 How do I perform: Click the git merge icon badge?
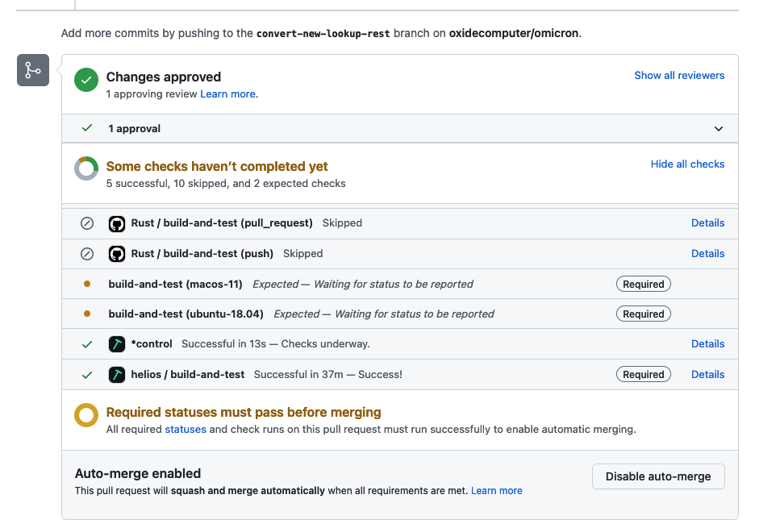tap(33, 71)
